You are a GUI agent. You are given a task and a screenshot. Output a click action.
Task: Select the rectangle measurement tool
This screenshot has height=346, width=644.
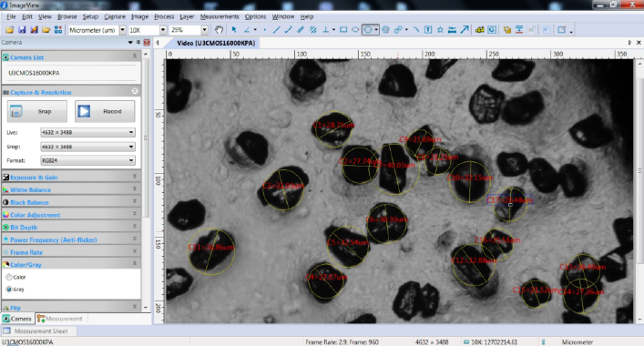click(343, 29)
